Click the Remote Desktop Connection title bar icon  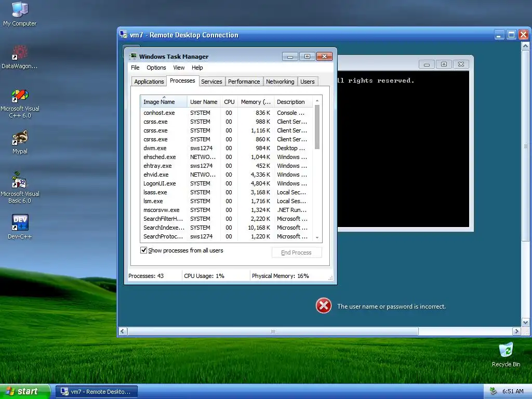123,34
